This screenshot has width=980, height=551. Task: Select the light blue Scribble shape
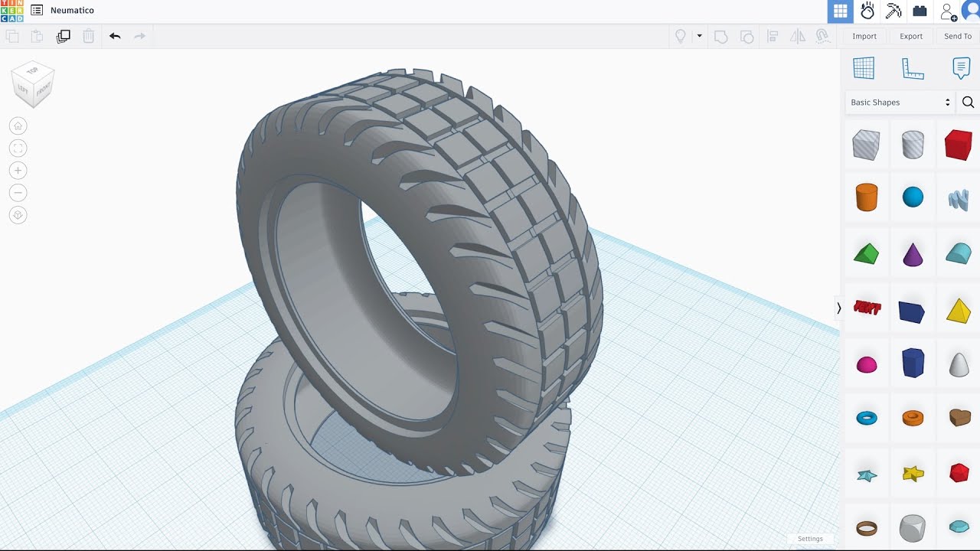pyautogui.click(x=959, y=199)
